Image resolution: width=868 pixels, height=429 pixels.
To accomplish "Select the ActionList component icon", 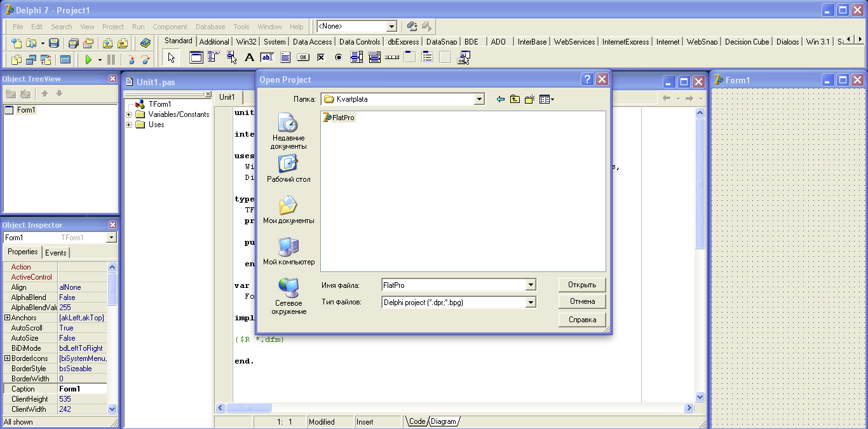I will click(x=463, y=58).
